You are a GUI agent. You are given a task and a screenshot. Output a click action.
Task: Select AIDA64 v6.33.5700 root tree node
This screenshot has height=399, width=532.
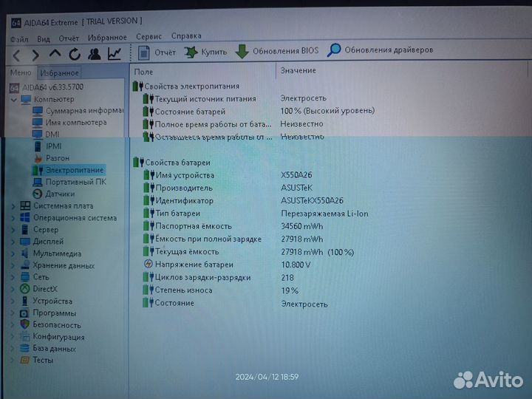click(46, 87)
